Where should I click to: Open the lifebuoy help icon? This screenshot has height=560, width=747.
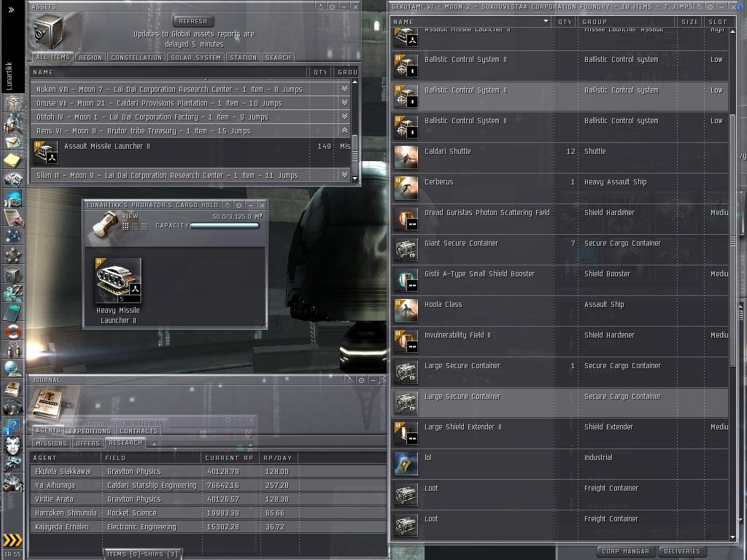13,331
